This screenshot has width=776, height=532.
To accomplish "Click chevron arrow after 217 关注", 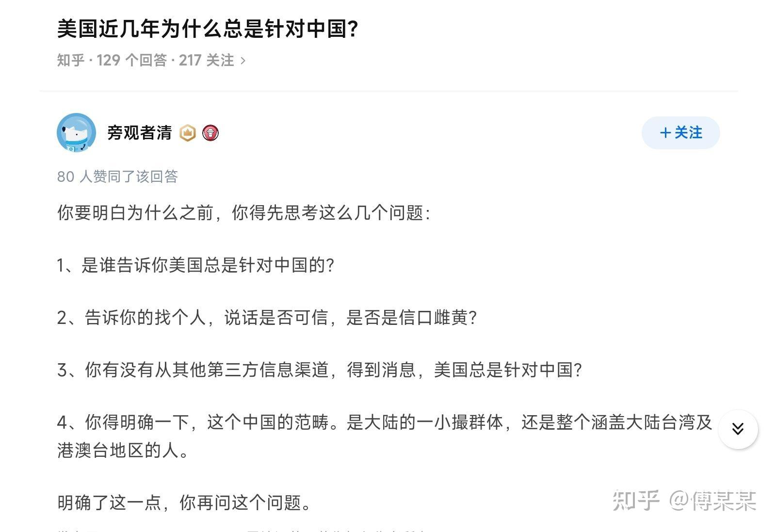I will click(243, 61).
